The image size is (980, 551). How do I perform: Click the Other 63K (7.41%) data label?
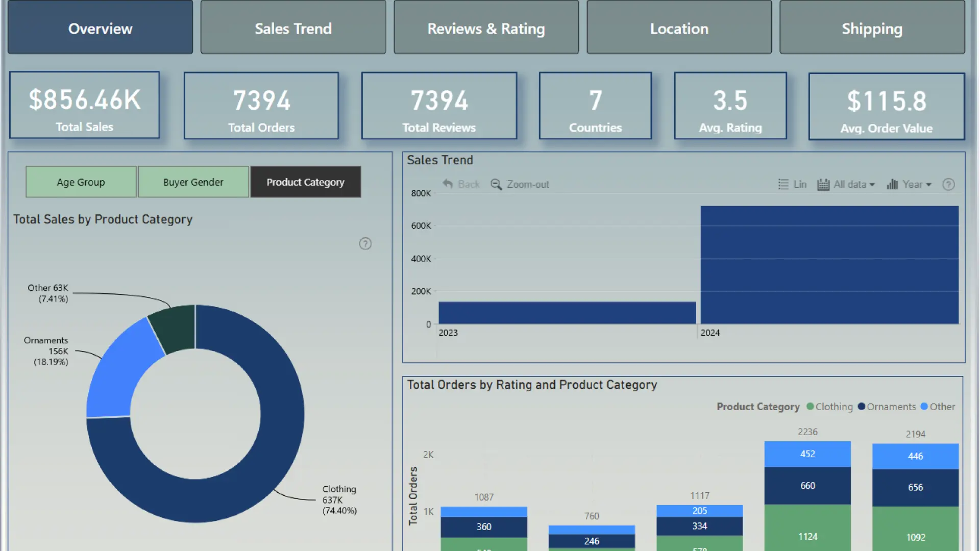click(48, 293)
